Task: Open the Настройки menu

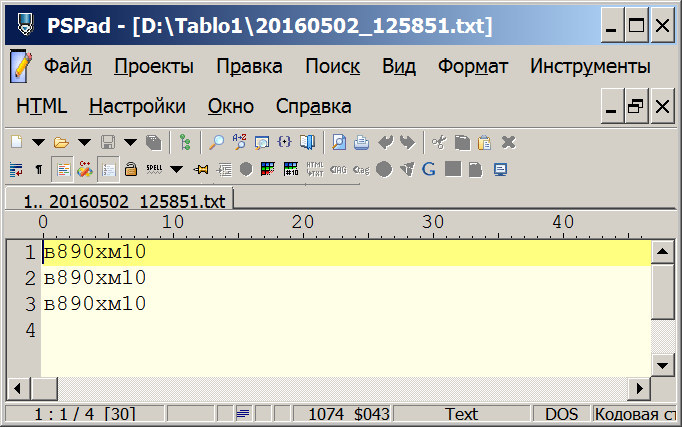Action: click(137, 106)
